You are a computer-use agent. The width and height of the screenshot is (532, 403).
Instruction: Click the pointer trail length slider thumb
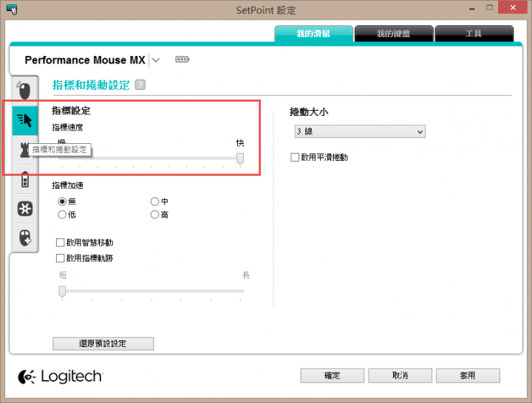point(62,291)
